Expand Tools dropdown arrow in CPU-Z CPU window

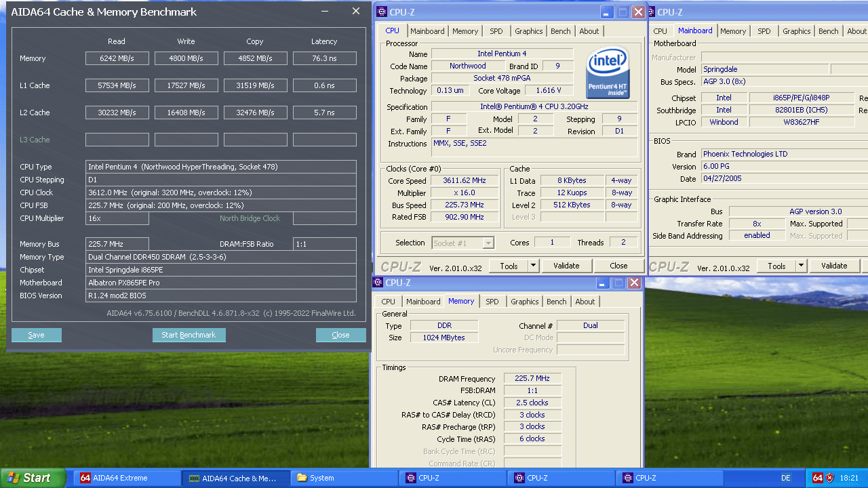pyautogui.click(x=533, y=266)
